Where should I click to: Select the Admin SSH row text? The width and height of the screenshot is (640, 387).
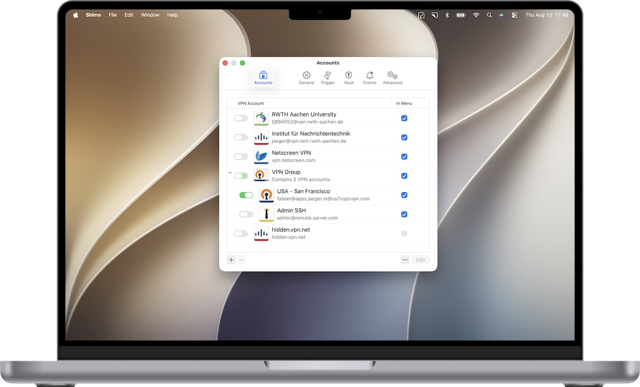coord(291,210)
